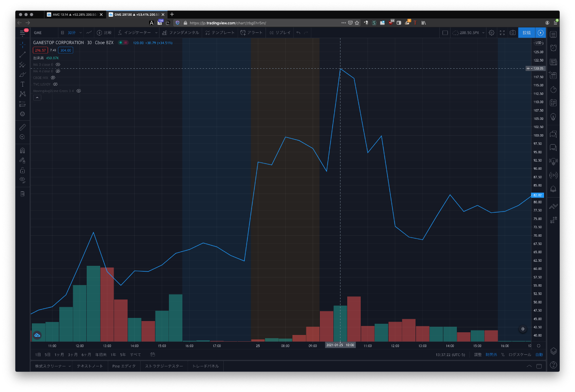Expand the インジケーター dropdown arrow
This screenshot has height=392, width=575.
(156, 33)
